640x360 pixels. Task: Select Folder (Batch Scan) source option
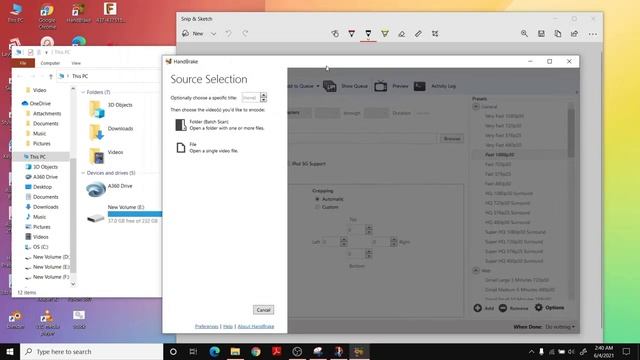click(220, 125)
